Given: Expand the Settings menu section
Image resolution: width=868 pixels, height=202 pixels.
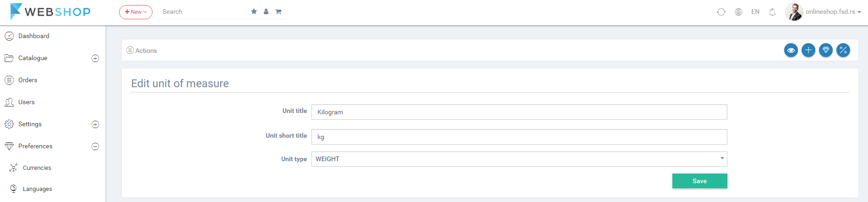Looking at the screenshot, I should [95, 124].
